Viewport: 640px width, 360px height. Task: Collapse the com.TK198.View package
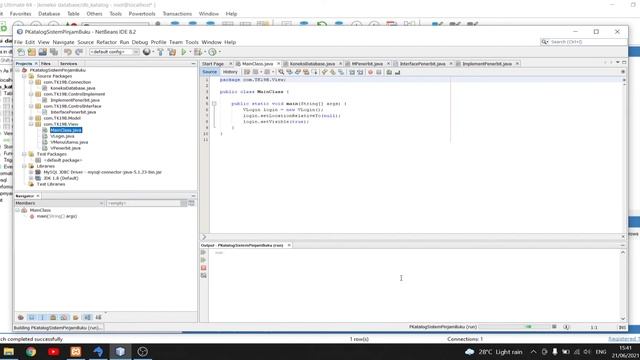(x=31, y=124)
